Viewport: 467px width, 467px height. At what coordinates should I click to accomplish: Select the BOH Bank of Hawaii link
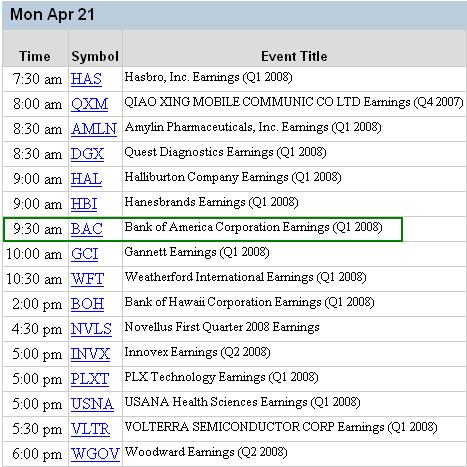tap(87, 304)
